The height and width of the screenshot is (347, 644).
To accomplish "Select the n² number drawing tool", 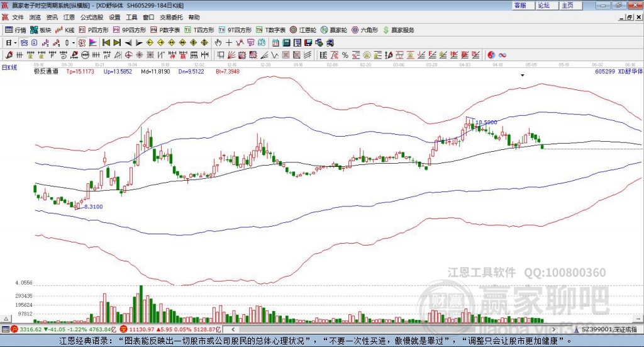I will [x=107, y=55].
